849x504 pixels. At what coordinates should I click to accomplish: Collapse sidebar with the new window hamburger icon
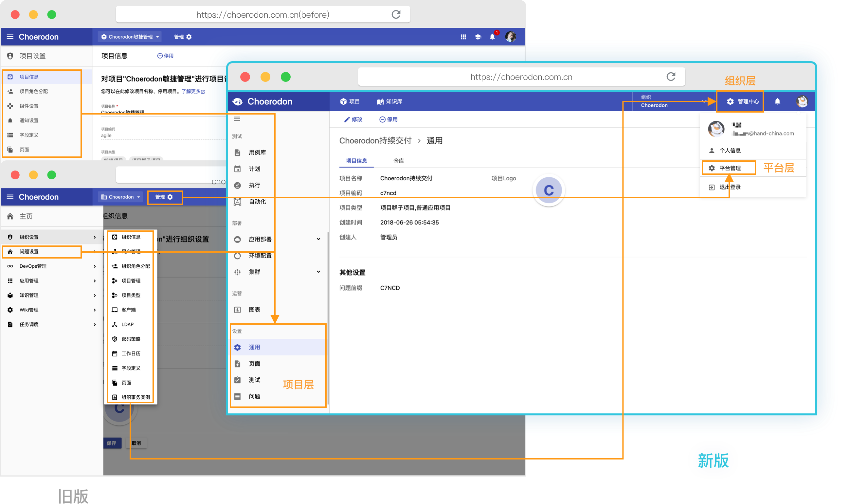(237, 118)
